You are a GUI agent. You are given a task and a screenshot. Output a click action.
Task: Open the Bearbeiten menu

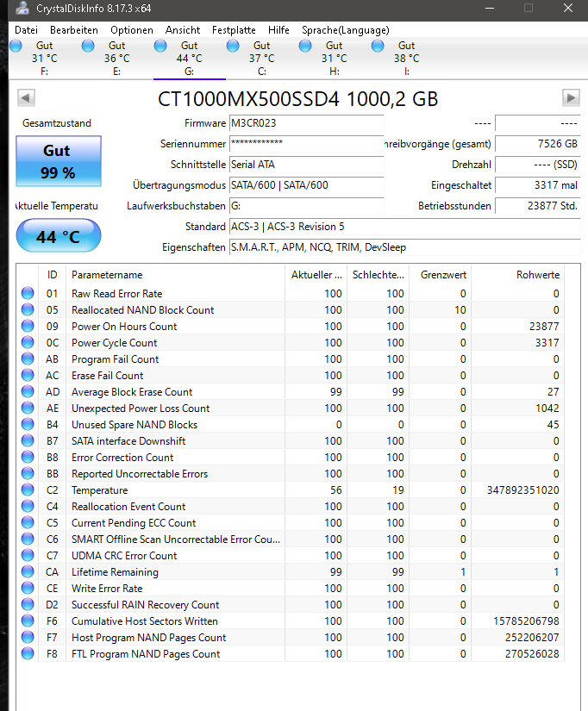tap(74, 30)
